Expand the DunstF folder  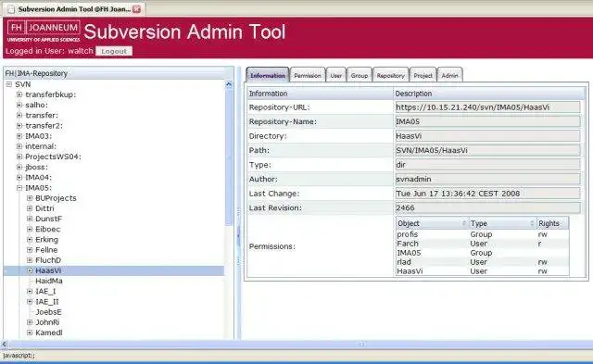tap(30, 219)
